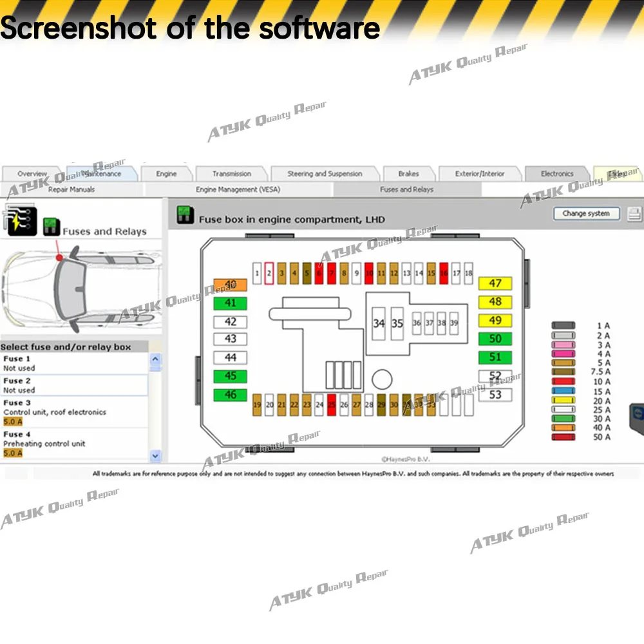Switch to the Engine tab
Viewport: 644px width, 644px height.
coord(166,174)
